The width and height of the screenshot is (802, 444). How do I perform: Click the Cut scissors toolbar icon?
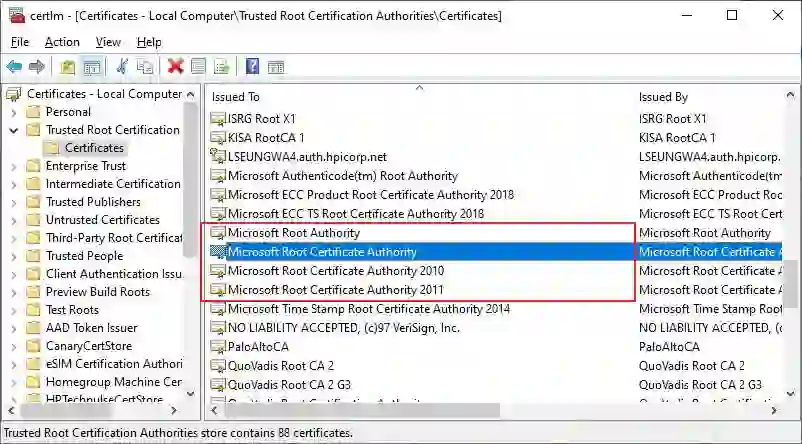tap(122, 66)
